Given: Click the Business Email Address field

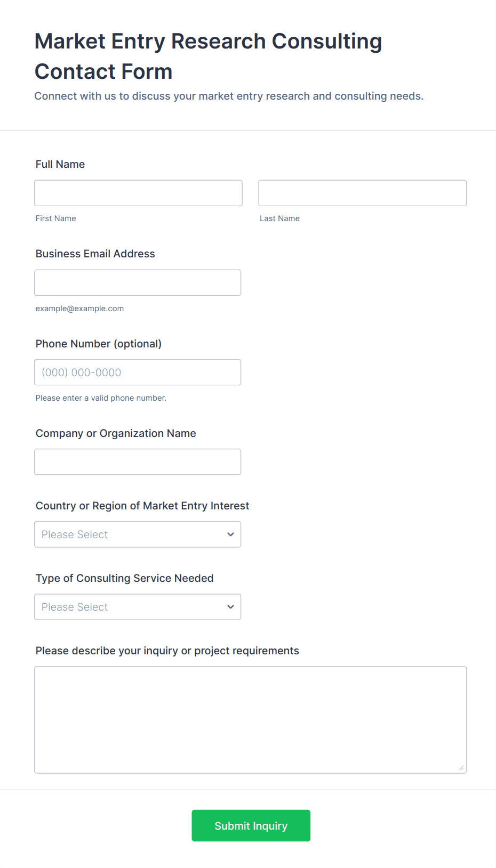Looking at the screenshot, I should (x=138, y=282).
